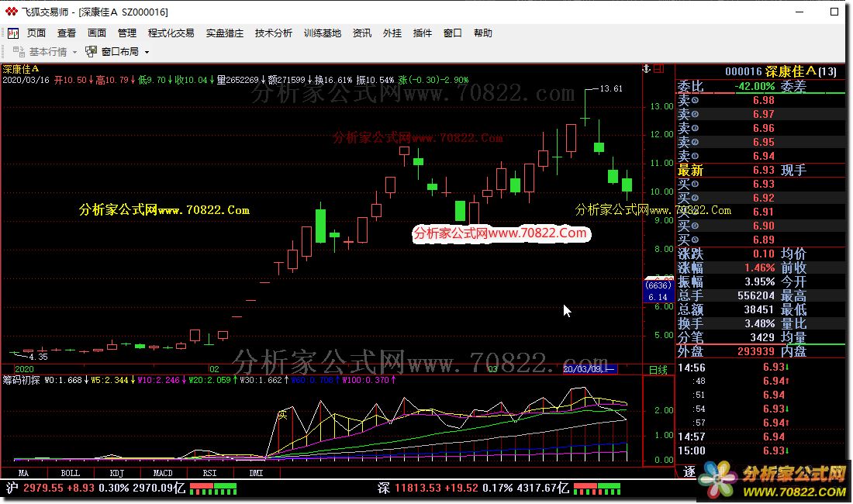The height and width of the screenshot is (504, 853).
Task: Click the 卖3 price 6.96
Action: click(763, 128)
